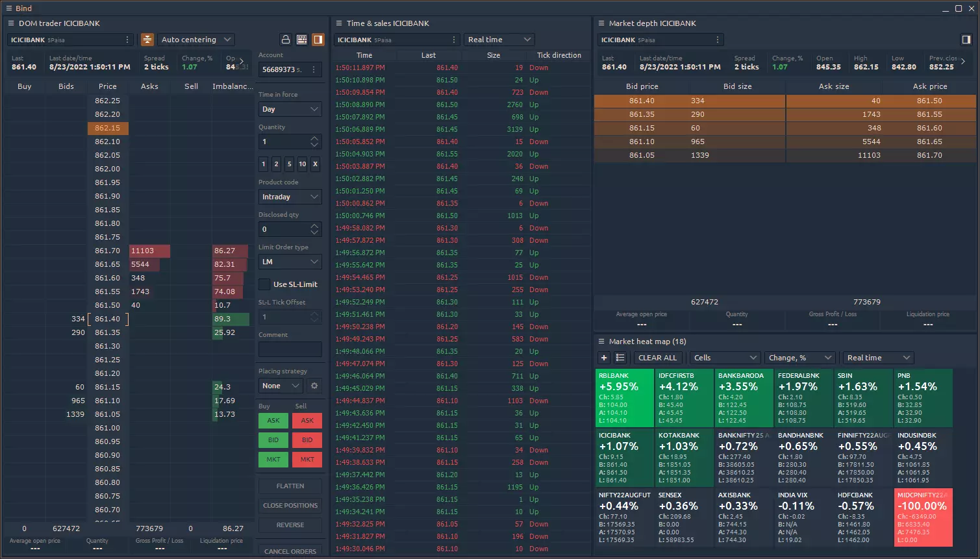This screenshot has width=980, height=559.
Task: Click the CLOSE POSITIONS button
Action: tap(290, 506)
